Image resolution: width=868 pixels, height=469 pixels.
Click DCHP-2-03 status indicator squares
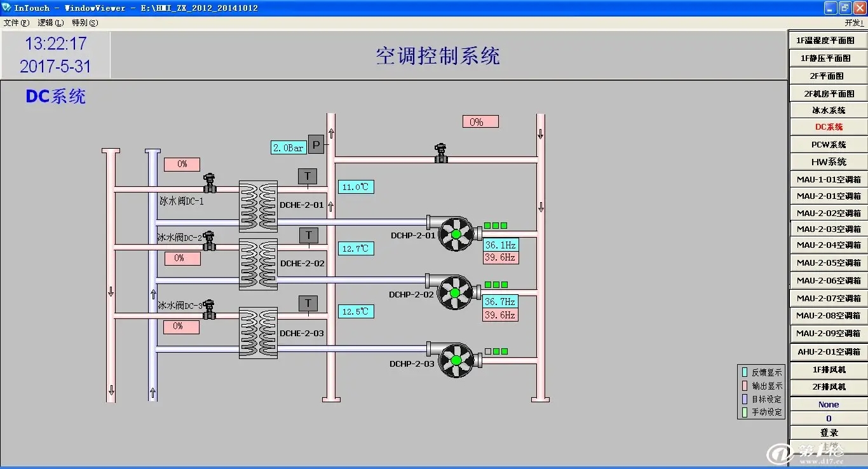click(496, 351)
